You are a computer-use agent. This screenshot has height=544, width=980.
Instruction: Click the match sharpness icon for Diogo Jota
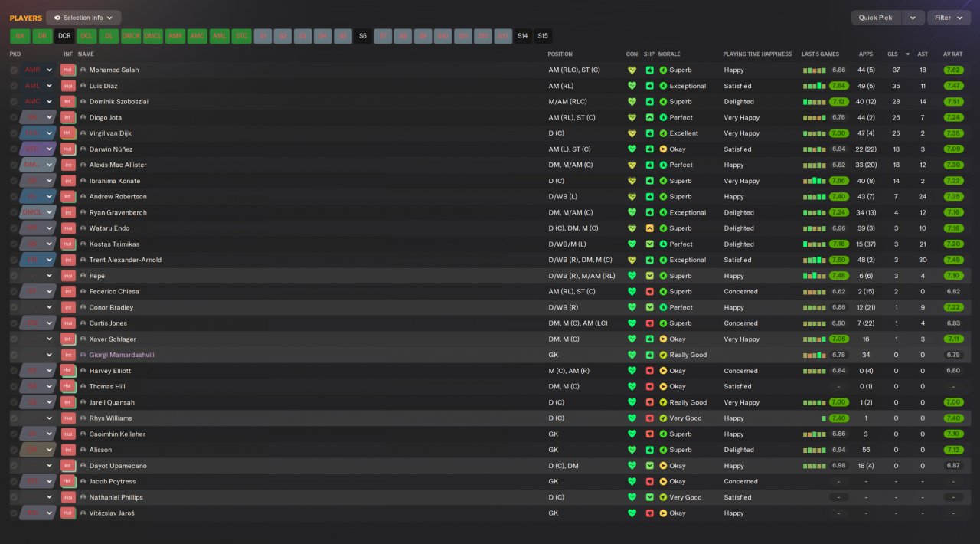point(649,117)
